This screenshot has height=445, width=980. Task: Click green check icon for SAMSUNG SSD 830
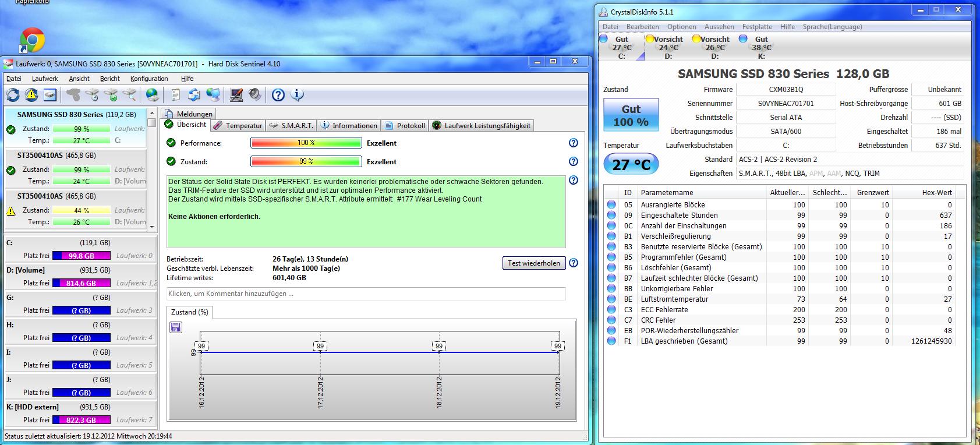[x=10, y=129]
